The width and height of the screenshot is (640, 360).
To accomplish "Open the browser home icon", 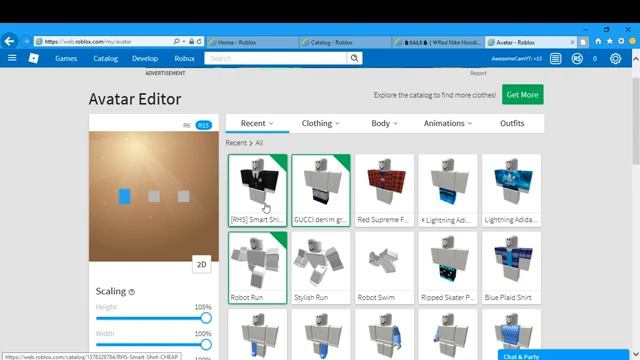I will coord(598,41).
